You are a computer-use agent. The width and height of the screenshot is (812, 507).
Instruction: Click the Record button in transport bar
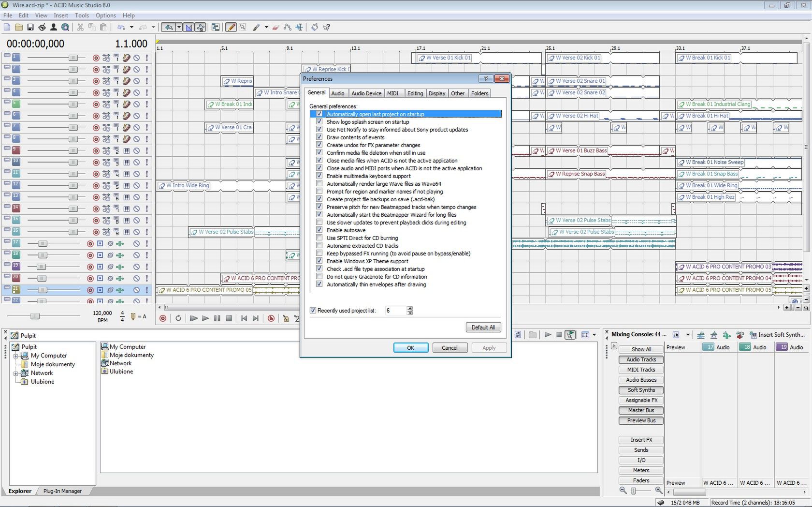(163, 318)
